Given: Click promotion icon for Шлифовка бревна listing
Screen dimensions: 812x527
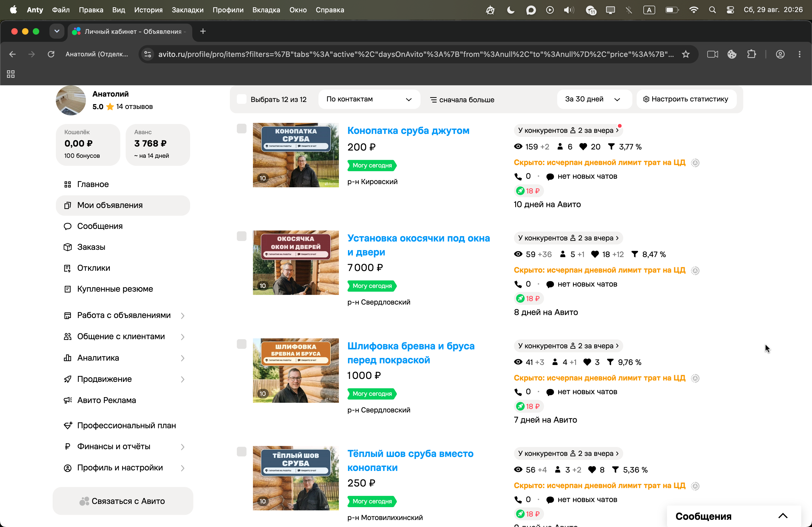Looking at the screenshot, I should [x=695, y=378].
